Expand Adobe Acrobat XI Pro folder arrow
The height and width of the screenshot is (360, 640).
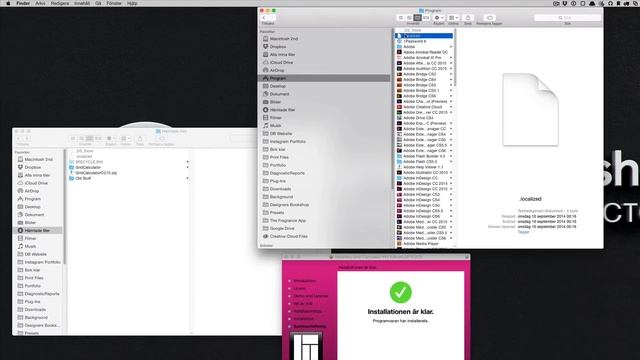(451, 58)
